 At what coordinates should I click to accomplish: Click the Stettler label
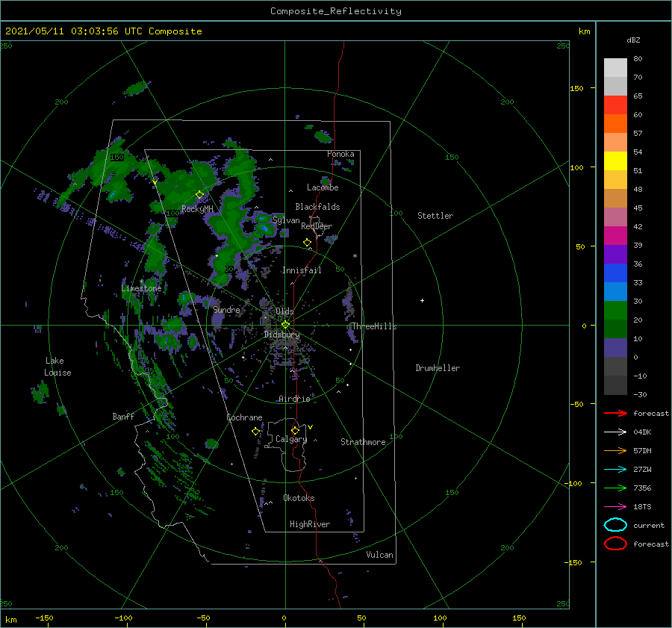click(x=435, y=216)
